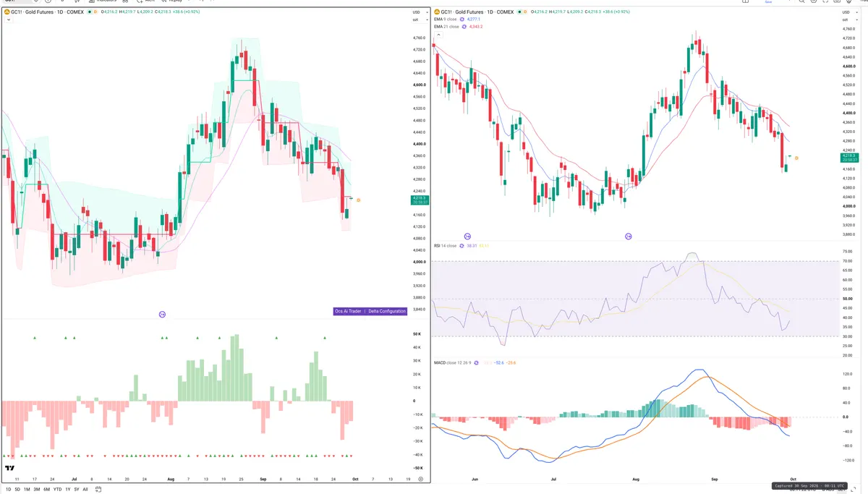Click left chart title GC1! Gold Futures
This screenshot has width=868, height=494.
[32, 12]
